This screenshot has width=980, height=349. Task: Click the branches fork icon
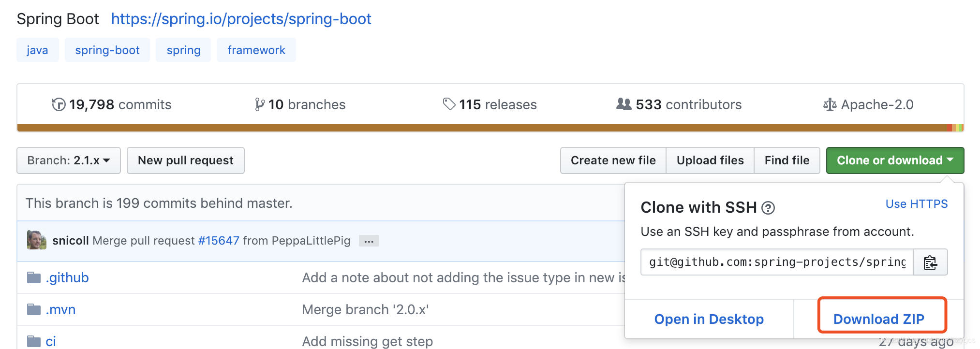tap(260, 104)
